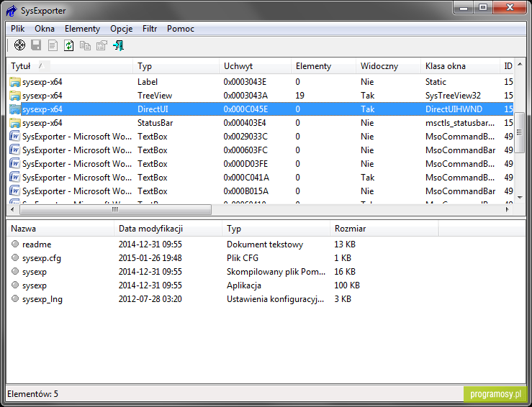
Task: Click the Dokument tekstowy type cell
Action: coord(265,244)
